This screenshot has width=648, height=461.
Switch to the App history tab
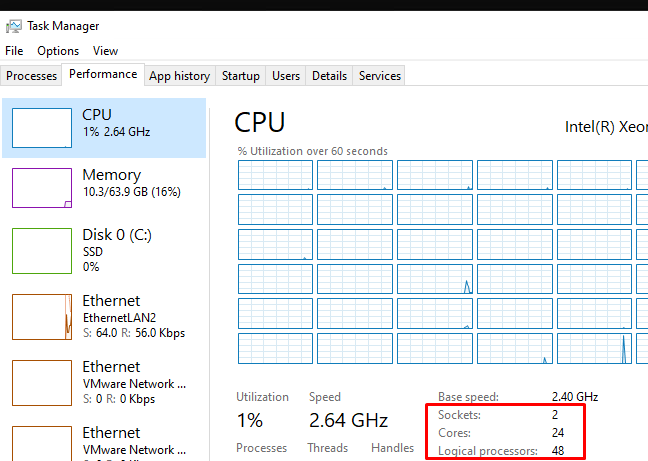[x=179, y=76]
